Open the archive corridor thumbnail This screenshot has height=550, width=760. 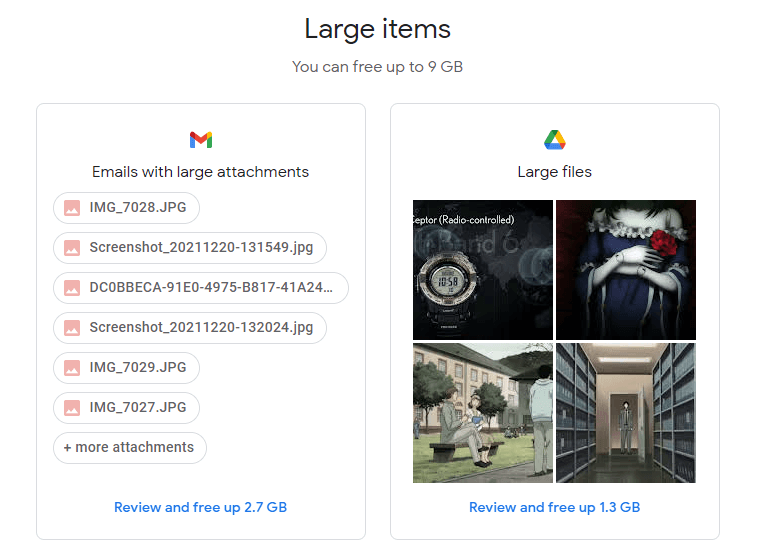626,413
